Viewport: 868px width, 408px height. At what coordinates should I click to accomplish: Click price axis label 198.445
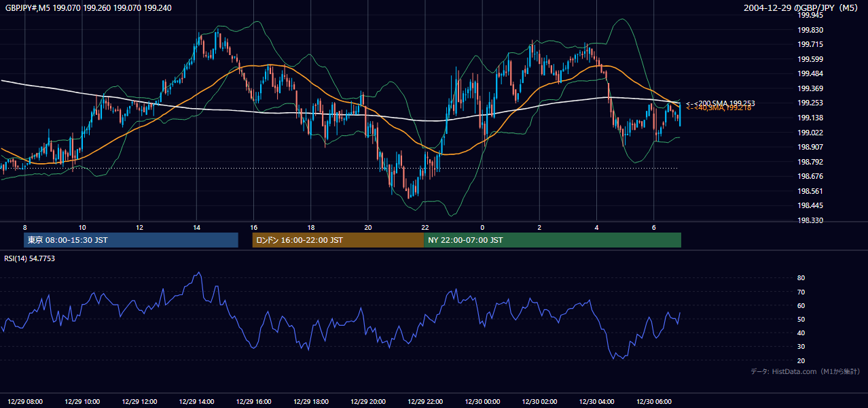click(x=811, y=205)
